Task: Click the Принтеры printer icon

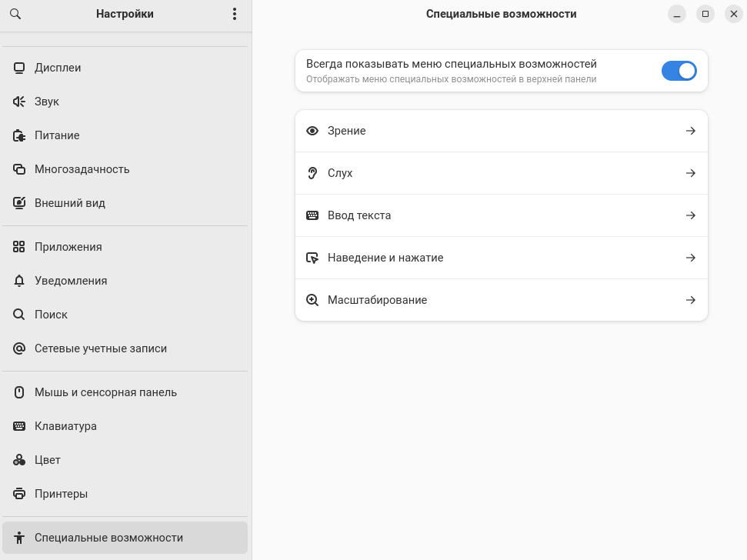Action: tap(19, 494)
